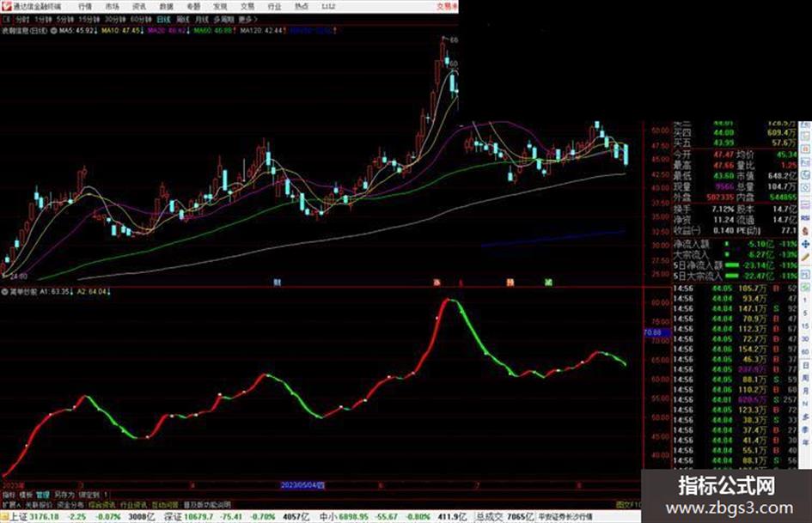Click the 中小 6898.95 index in status bar
This screenshot has width=812, height=523.
tap(345, 516)
